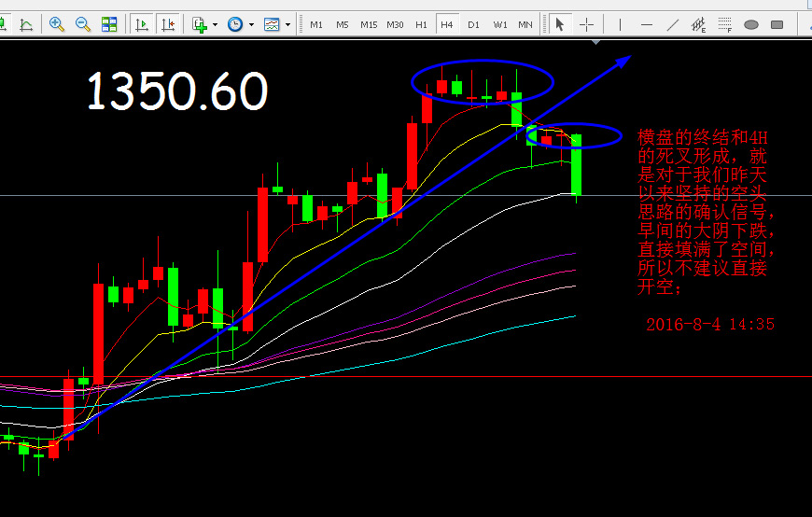Choose the Ellipse drawing tool
The height and width of the screenshot is (517, 812).
click(751, 24)
